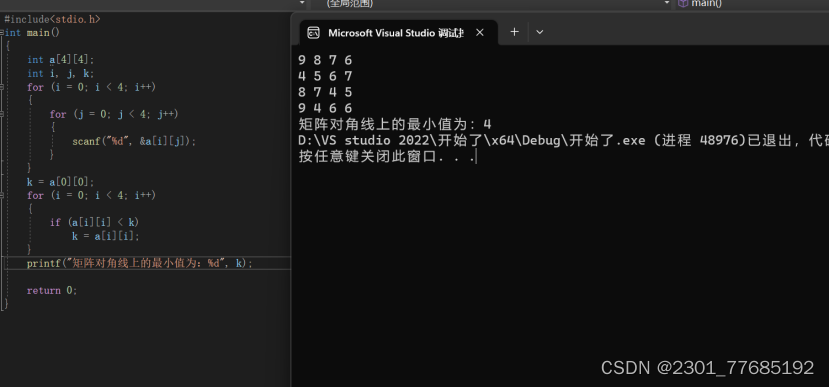830x387 pixels.
Task: Collapse the first for (i = 0) loop
Action: pyautogui.click(x=3, y=87)
